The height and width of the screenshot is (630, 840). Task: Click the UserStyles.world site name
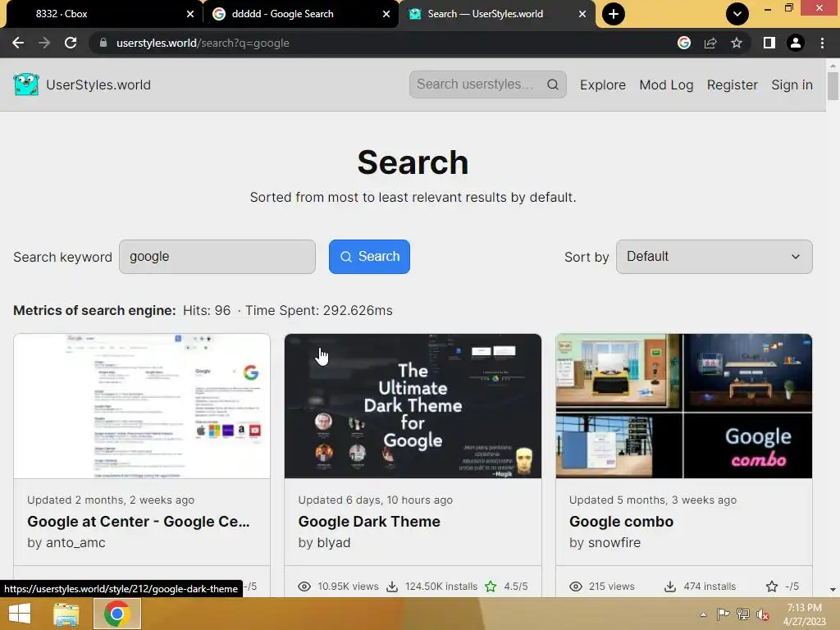(x=98, y=84)
